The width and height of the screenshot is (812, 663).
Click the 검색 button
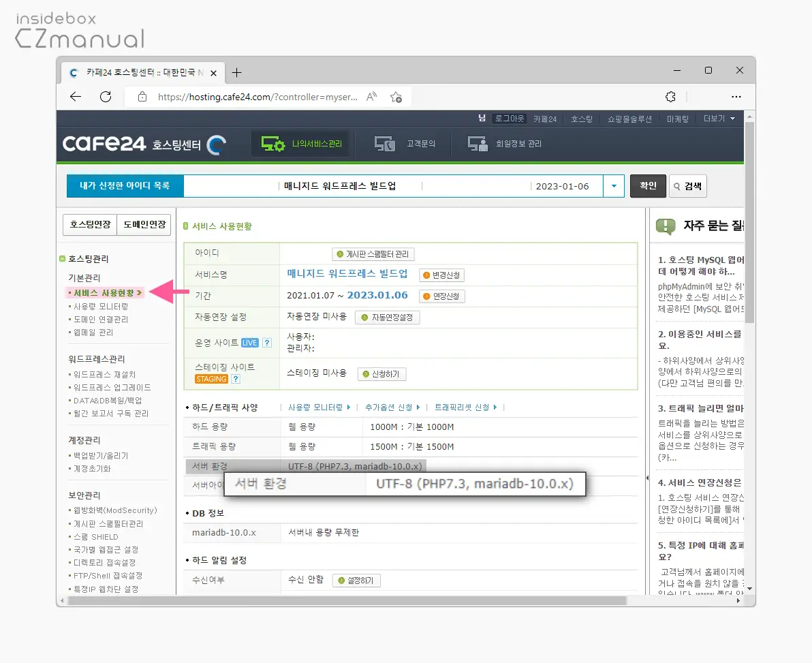click(688, 186)
